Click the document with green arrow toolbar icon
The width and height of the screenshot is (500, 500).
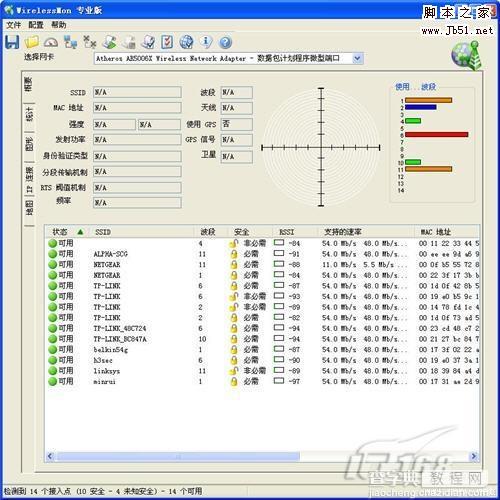pyautogui.click(x=109, y=42)
